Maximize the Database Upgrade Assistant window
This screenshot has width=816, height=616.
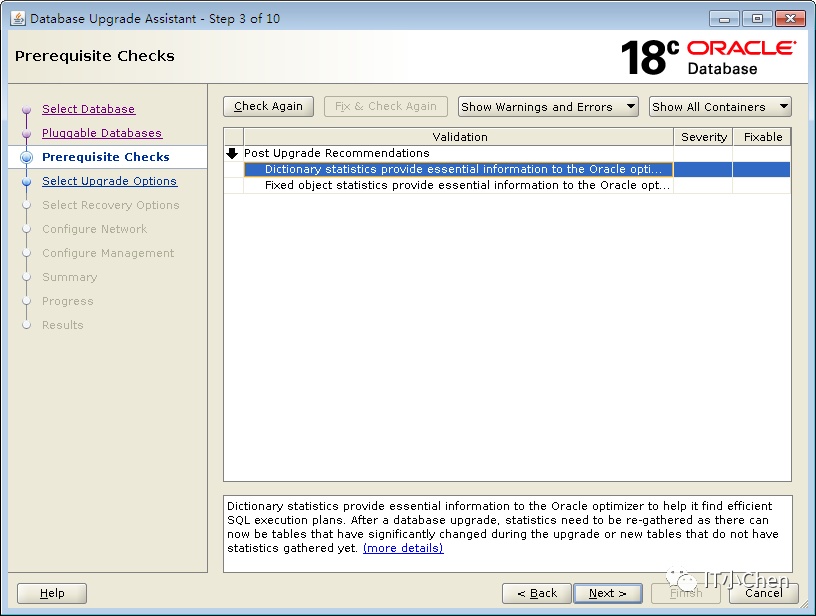pyautogui.click(x=757, y=19)
